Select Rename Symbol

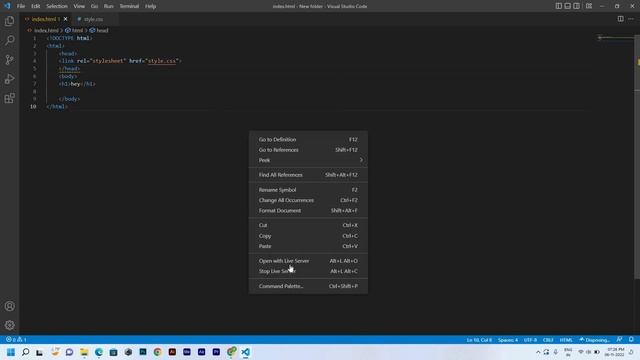click(308, 190)
